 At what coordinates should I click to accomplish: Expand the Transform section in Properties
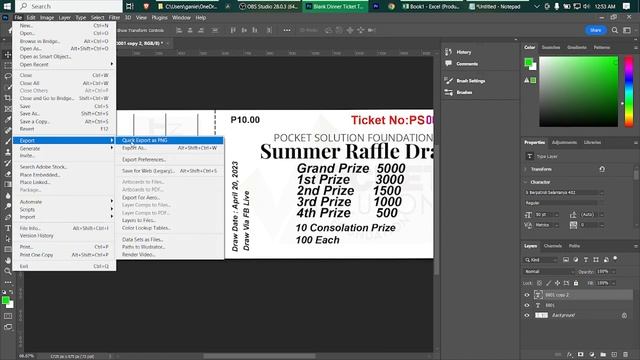[526, 169]
